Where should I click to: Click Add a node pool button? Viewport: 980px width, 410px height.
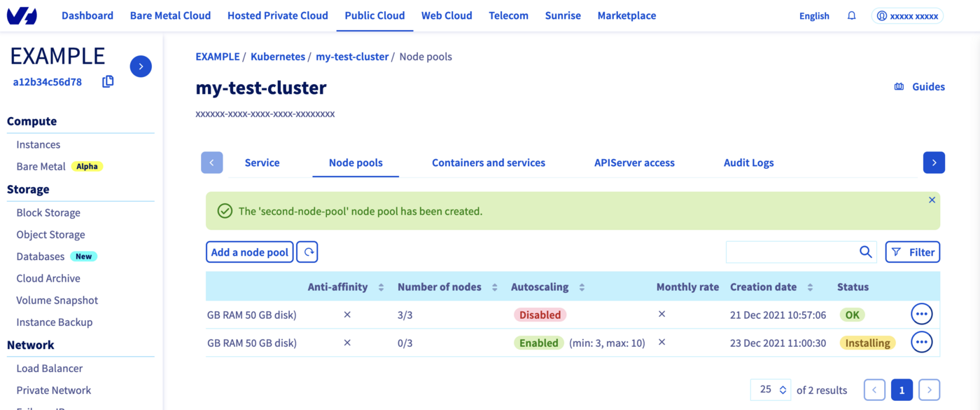(250, 252)
